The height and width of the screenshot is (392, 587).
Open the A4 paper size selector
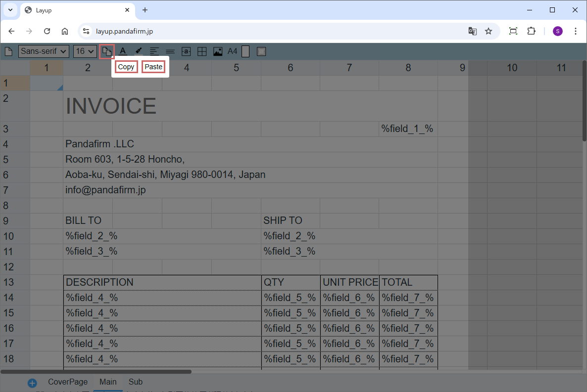coord(232,51)
